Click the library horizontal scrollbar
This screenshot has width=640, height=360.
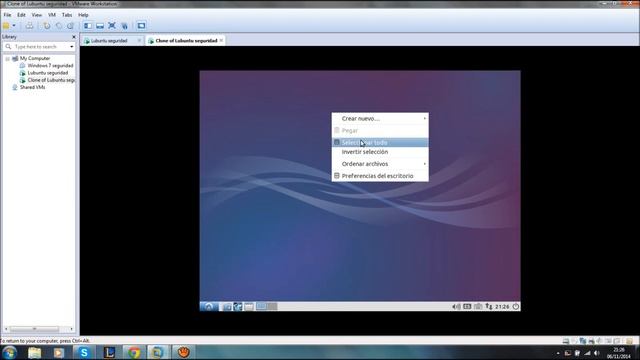pos(35,329)
